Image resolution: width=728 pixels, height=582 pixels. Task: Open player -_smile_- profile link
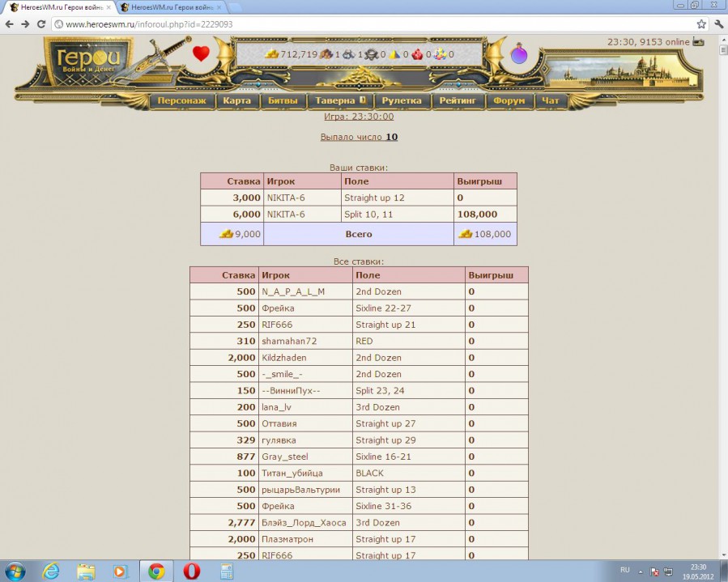283,374
